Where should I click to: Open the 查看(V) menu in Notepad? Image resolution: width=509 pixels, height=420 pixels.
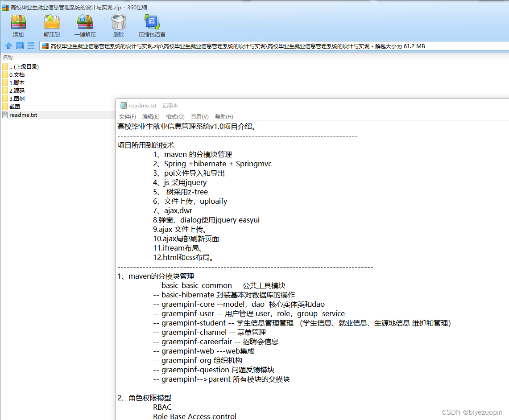[x=200, y=117]
